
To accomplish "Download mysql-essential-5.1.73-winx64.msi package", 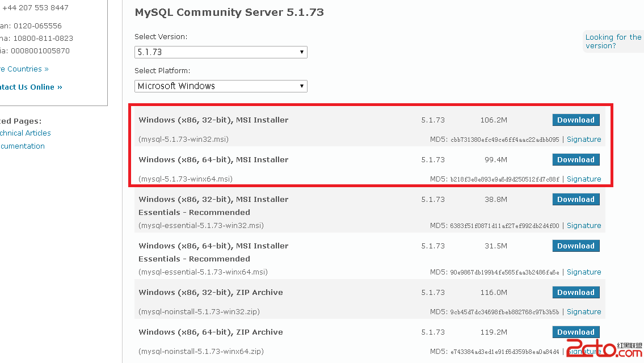I will [x=576, y=246].
